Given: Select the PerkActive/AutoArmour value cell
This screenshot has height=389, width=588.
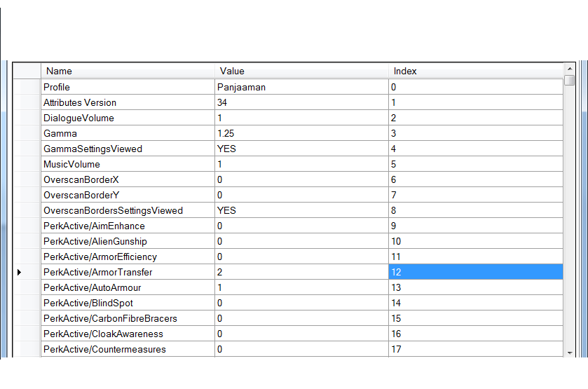Looking at the screenshot, I should click(301, 287).
